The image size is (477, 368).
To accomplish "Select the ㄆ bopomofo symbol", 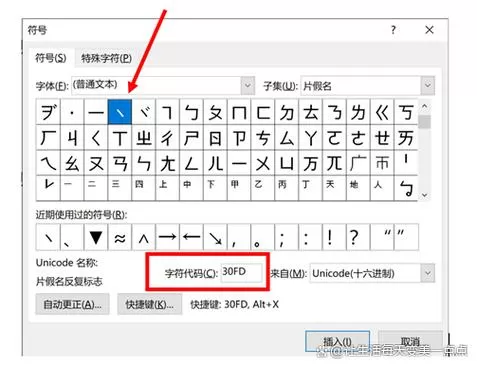I will (x=215, y=112).
